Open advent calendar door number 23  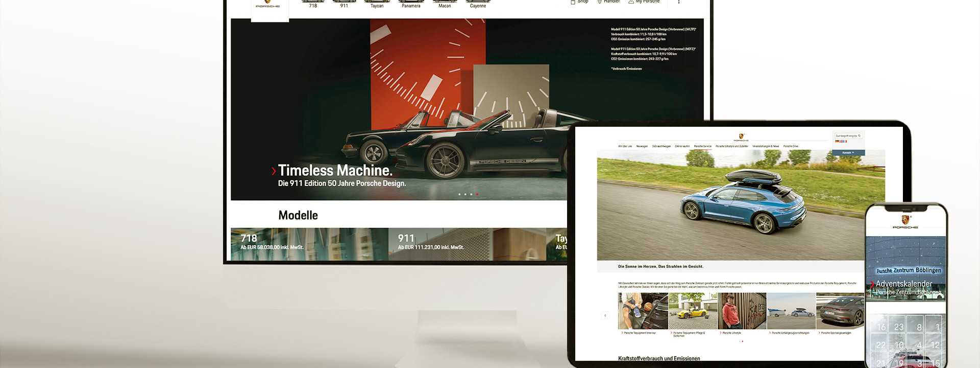tap(899, 327)
